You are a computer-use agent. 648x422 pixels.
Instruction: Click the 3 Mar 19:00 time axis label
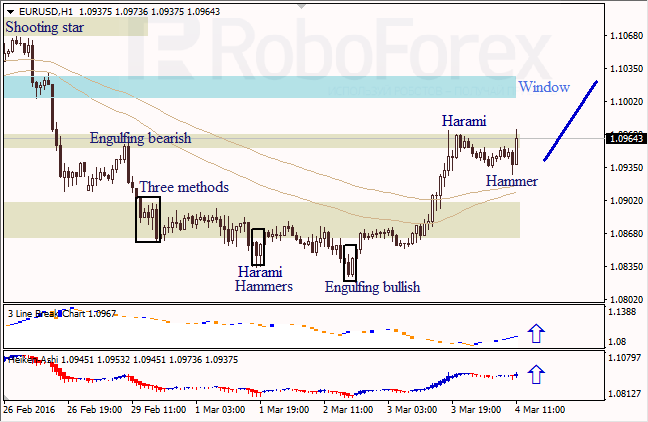pos(476,410)
